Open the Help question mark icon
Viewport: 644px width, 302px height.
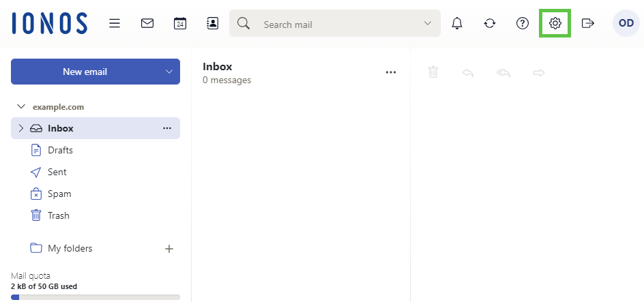[523, 23]
